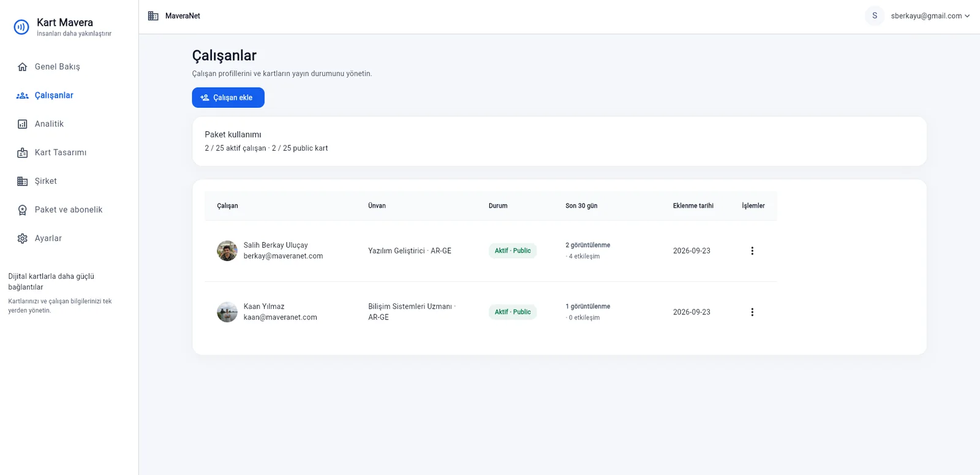
Task: Click the home icon beside Genel Bakış
Action: 23,67
